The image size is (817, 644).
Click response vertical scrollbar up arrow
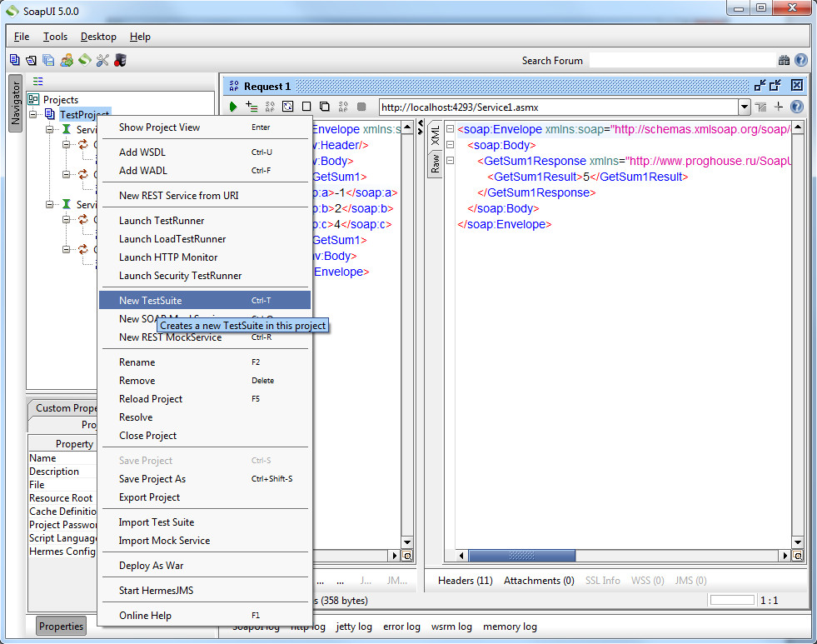click(x=798, y=127)
